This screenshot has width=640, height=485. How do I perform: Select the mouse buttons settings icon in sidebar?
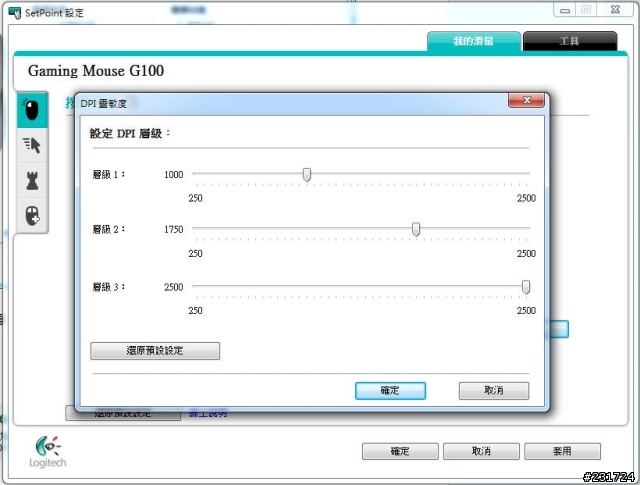(x=32, y=110)
